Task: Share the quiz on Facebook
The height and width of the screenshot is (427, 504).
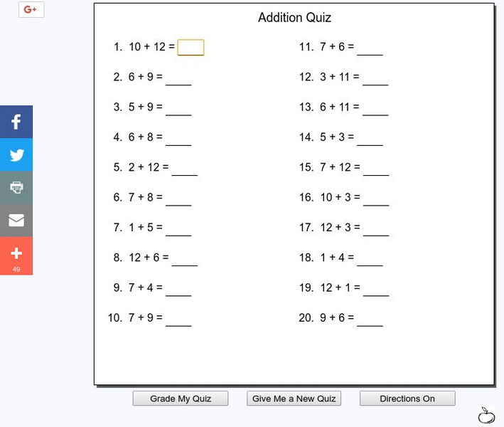Action: pyautogui.click(x=16, y=122)
